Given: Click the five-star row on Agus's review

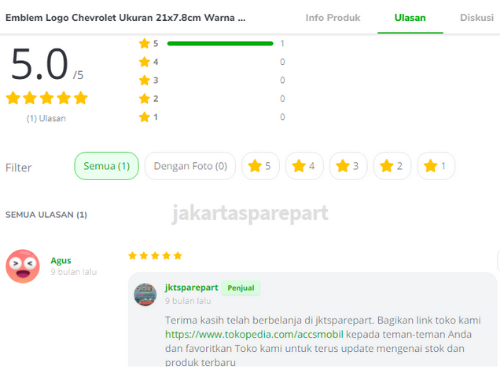Looking at the screenshot, I should [x=155, y=256].
